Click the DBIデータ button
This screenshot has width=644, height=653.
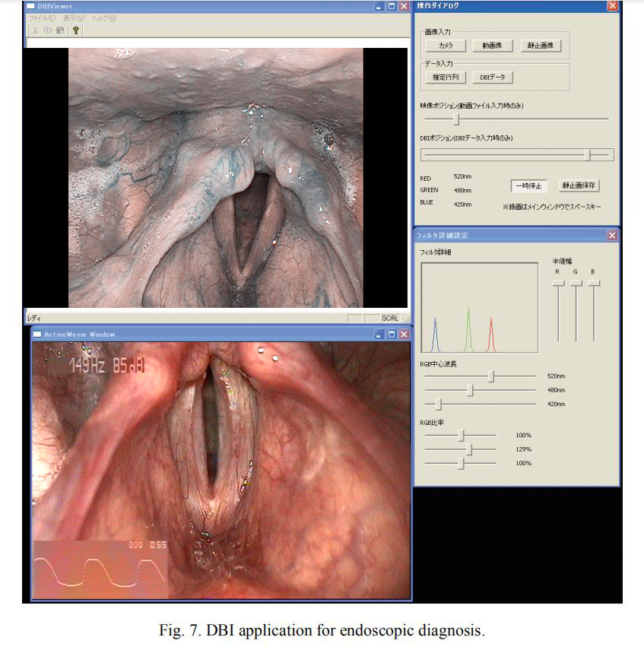click(493, 77)
